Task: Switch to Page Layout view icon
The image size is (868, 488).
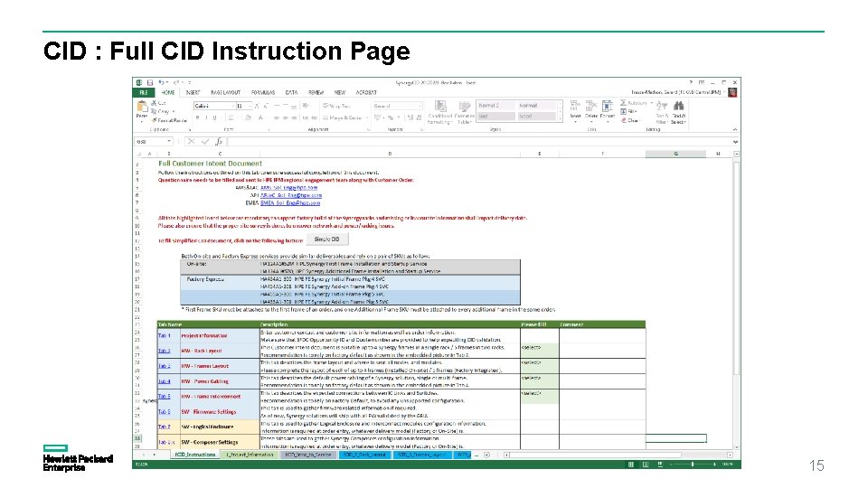Action: [x=646, y=465]
